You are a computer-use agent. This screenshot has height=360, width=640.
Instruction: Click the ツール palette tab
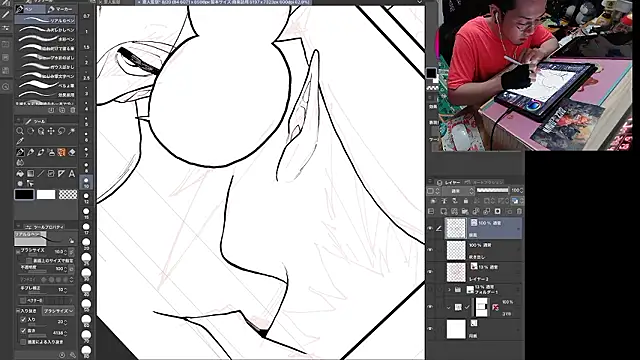point(36,121)
